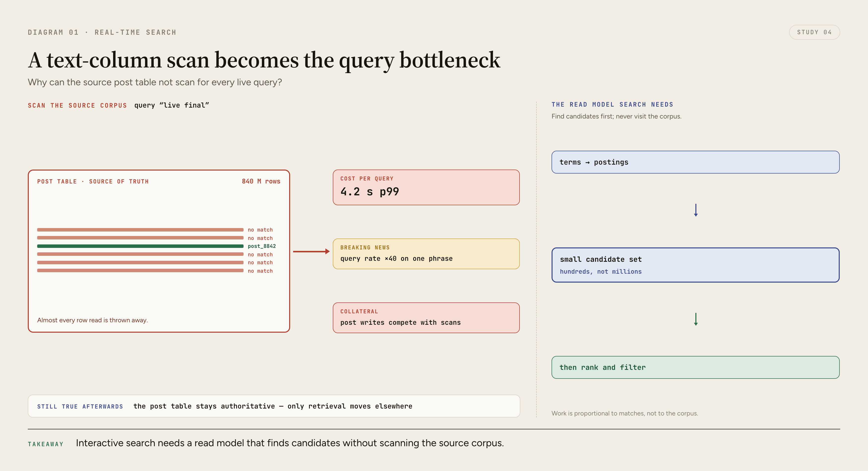Click the blue down arrow below terms postings

(x=695, y=210)
